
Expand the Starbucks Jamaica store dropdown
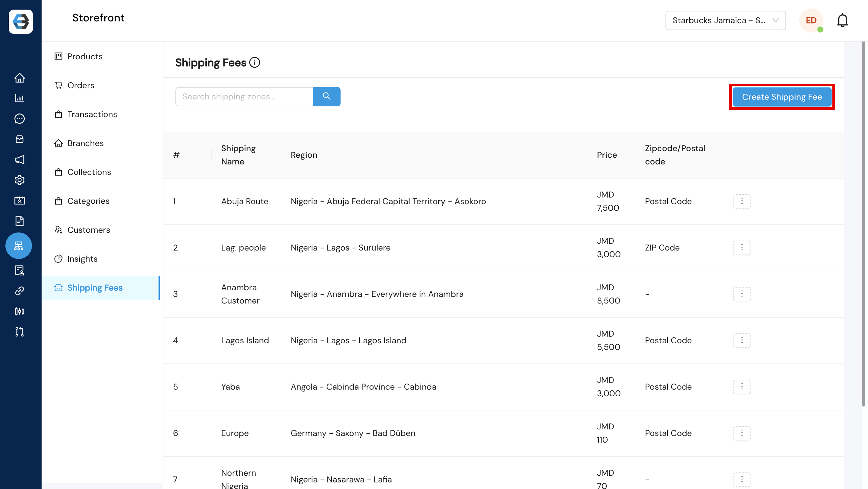pos(725,20)
